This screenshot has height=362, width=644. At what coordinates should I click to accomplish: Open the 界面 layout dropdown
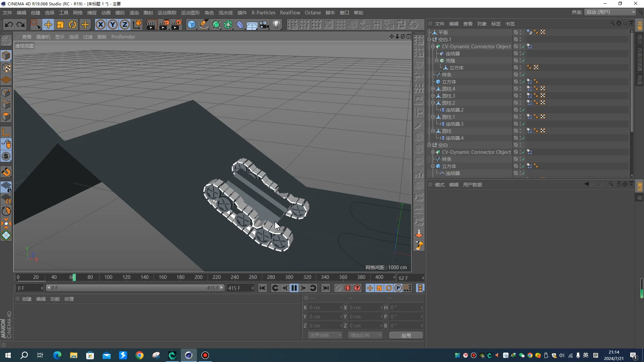click(x=610, y=12)
